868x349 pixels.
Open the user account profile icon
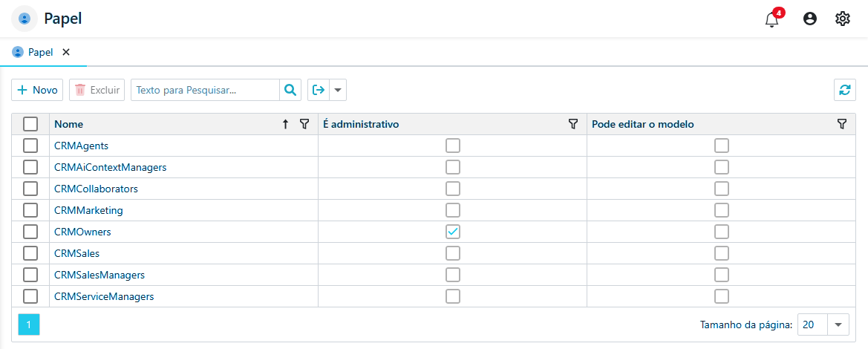click(810, 19)
